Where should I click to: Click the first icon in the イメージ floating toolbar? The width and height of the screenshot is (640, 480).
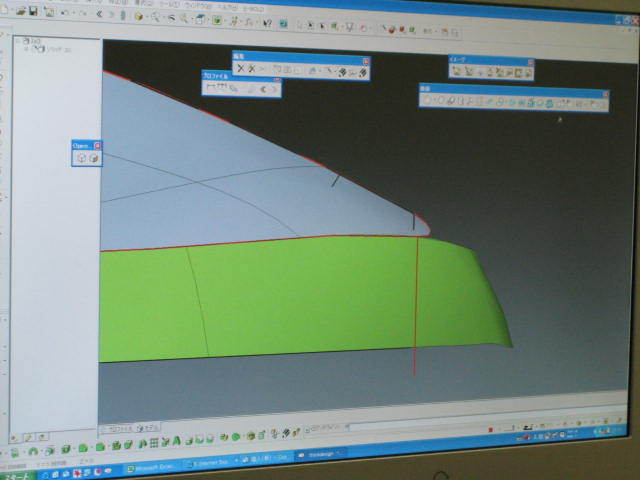[x=456, y=71]
